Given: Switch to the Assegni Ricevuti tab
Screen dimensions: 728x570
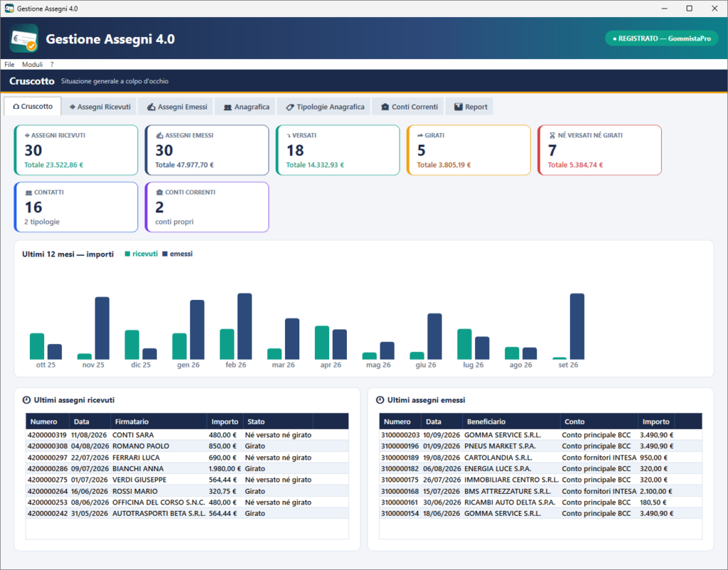Looking at the screenshot, I should pyautogui.click(x=100, y=107).
